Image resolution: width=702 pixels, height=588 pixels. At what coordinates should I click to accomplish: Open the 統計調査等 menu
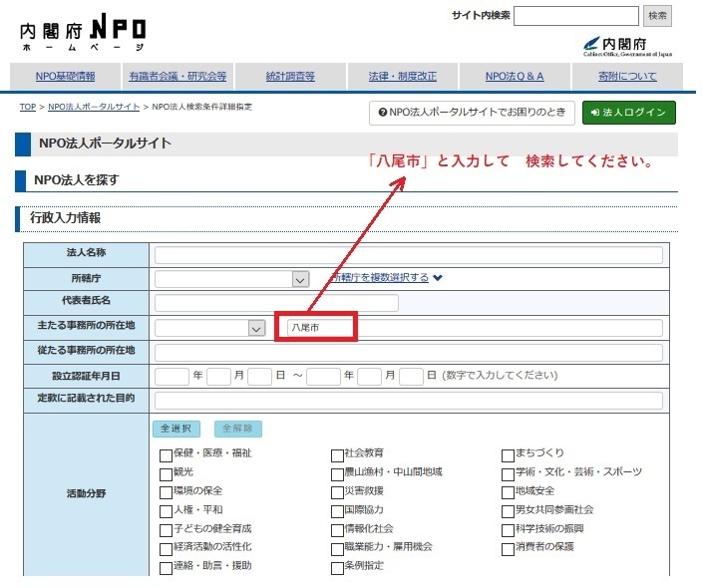(290, 76)
